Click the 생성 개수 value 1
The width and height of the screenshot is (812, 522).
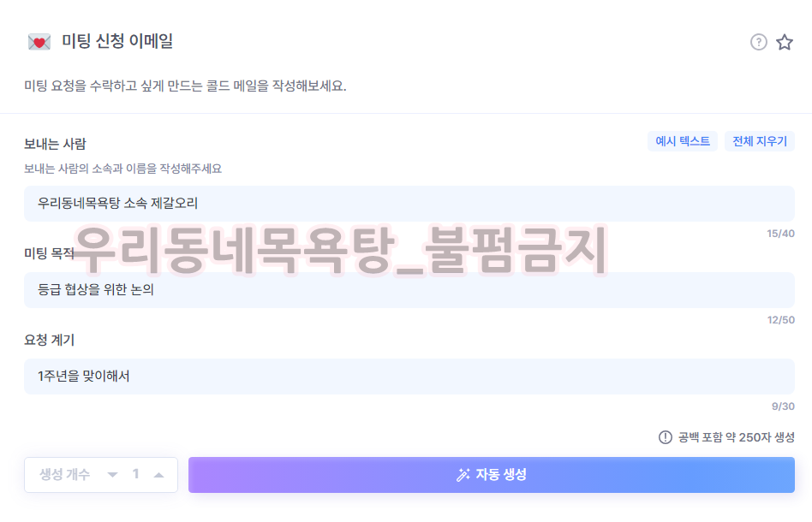pyautogui.click(x=135, y=475)
